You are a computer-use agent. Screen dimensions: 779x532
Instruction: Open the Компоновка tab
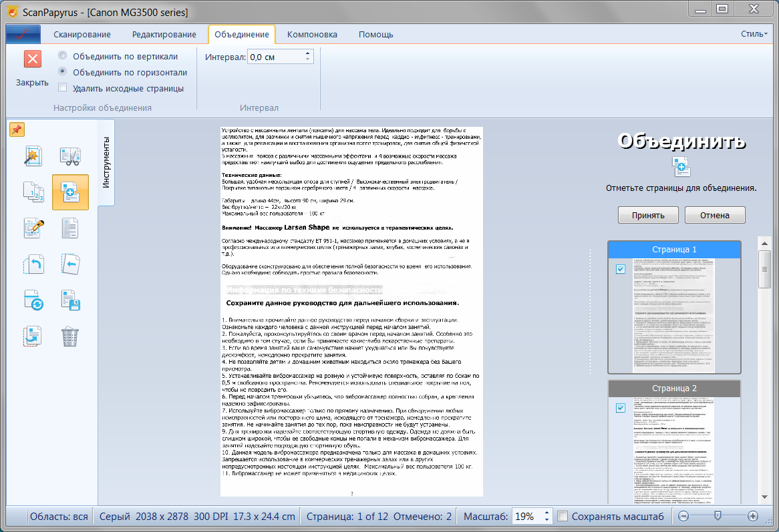coord(312,34)
